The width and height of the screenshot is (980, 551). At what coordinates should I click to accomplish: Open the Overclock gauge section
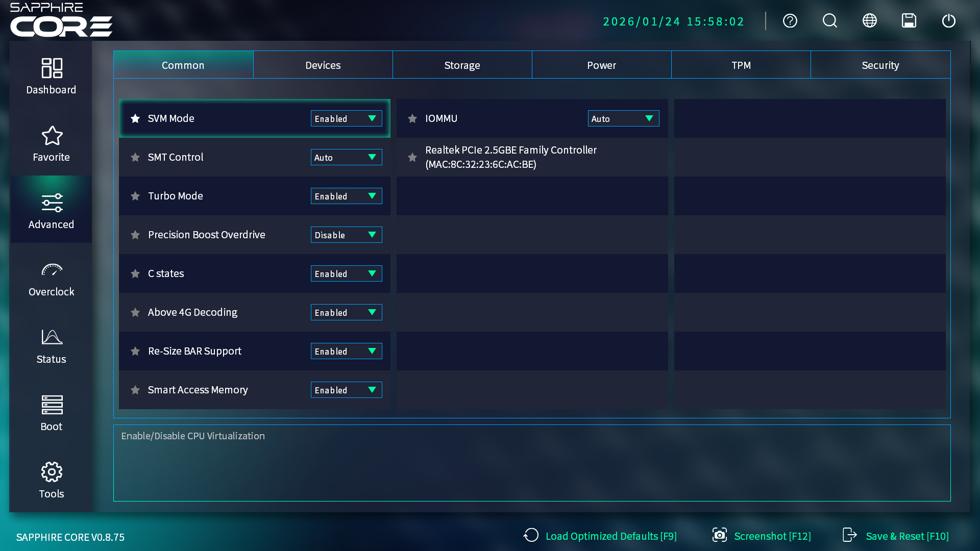51,279
